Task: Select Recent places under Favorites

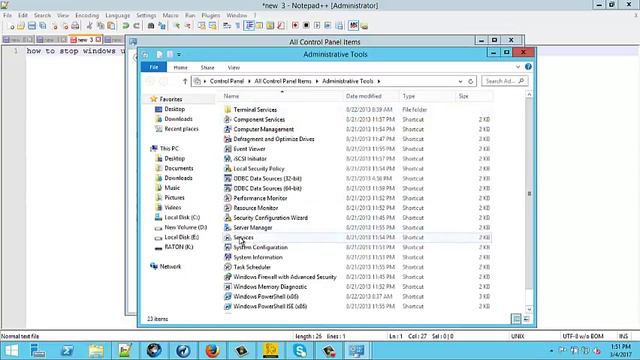Action: click(181, 129)
